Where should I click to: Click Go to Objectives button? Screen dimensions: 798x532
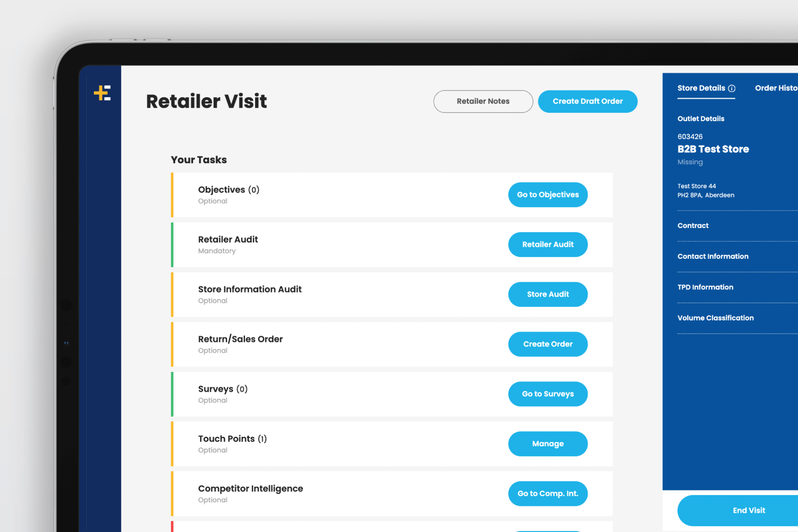pos(548,195)
